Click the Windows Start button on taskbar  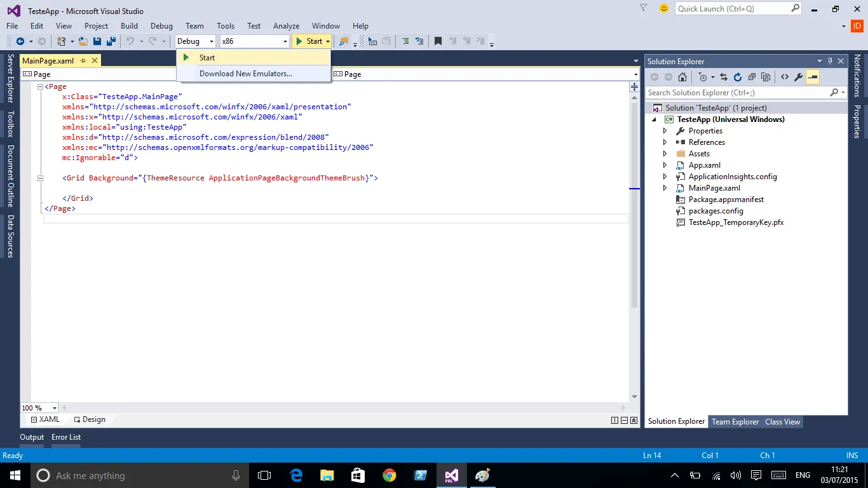click(x=15, y=475)
